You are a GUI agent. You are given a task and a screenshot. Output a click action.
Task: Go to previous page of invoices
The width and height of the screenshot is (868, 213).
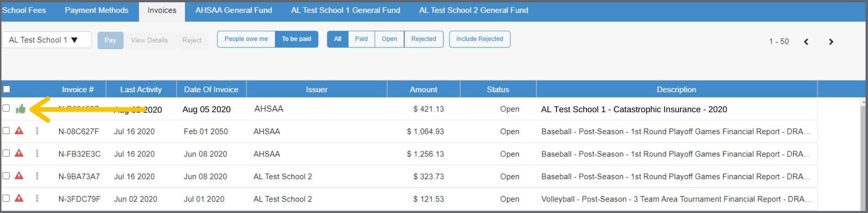(806, 42)
